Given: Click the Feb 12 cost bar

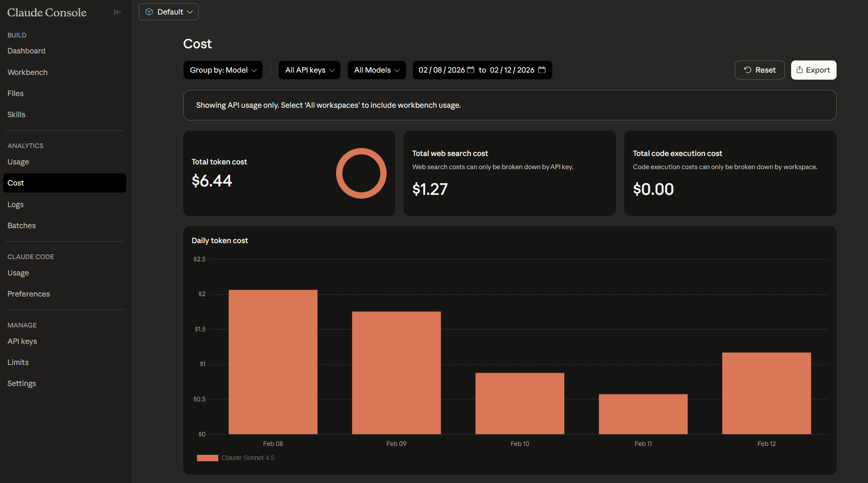Looking at the screenshot, I should tap(767, 393).
